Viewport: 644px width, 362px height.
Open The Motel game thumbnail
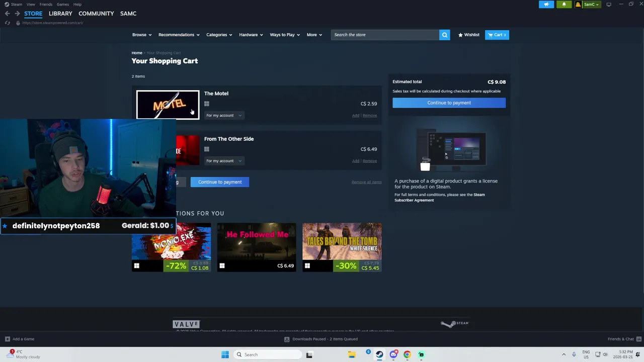coord(168,105)
